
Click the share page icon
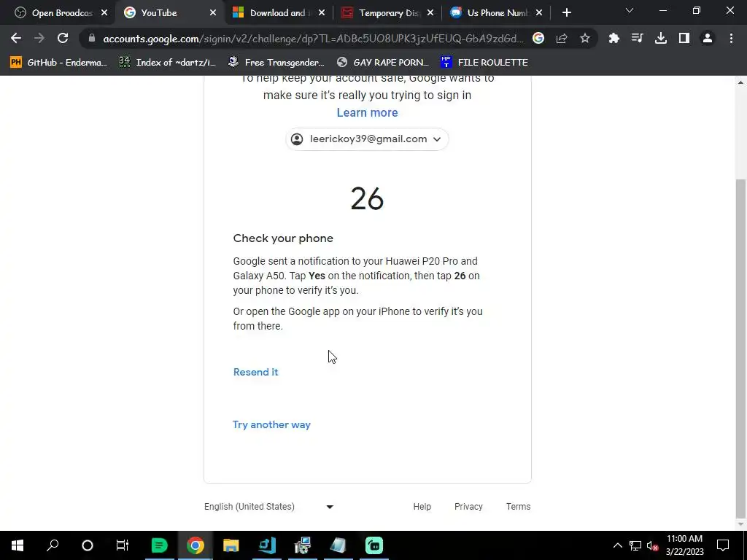[562, 39]
